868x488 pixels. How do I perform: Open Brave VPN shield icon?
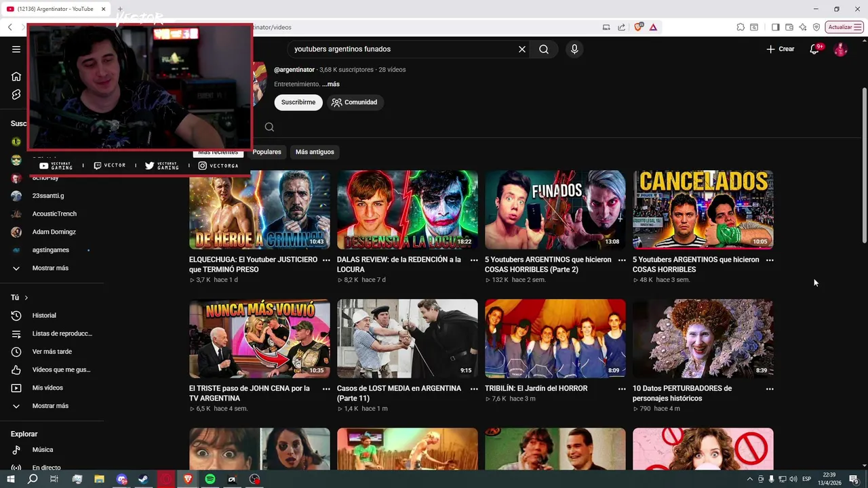816,27
